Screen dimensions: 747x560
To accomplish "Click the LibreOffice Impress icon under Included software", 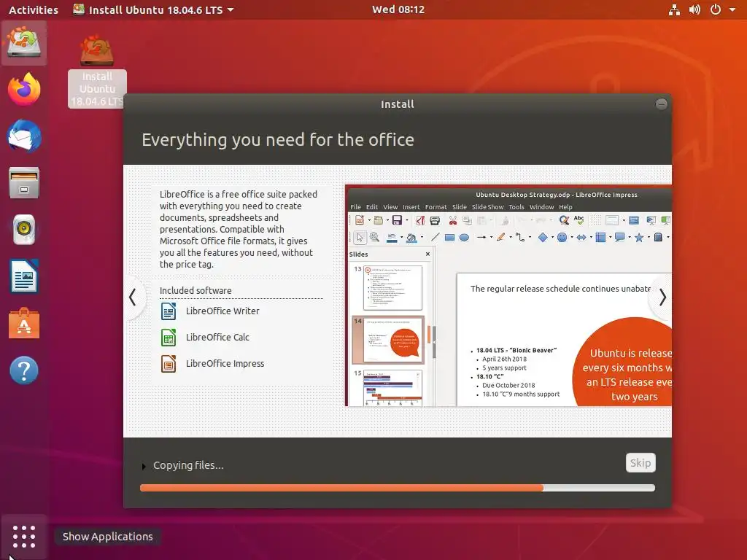I will pyautogui.click(x=169, y=363).
